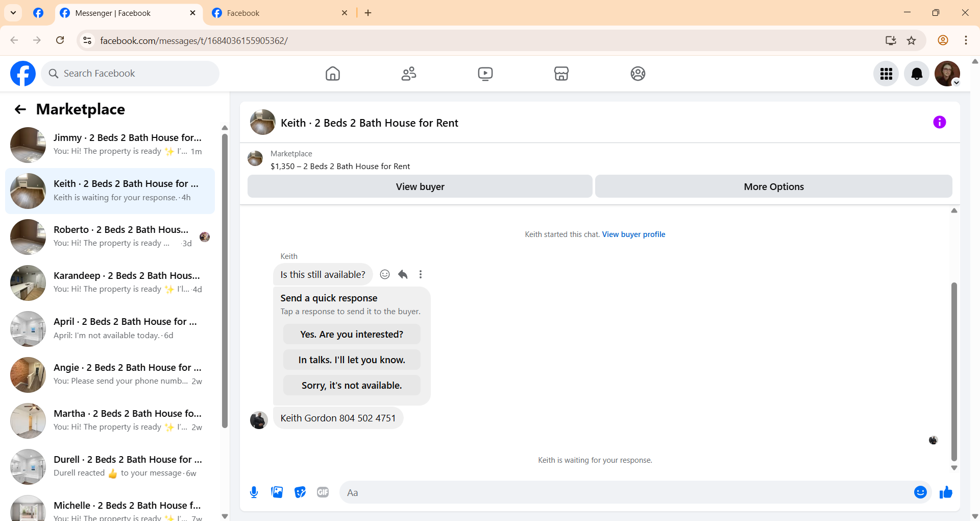Screen dimensions: 980x521
Task: Open the emoji picker in message box
Action: click(920, 492)
